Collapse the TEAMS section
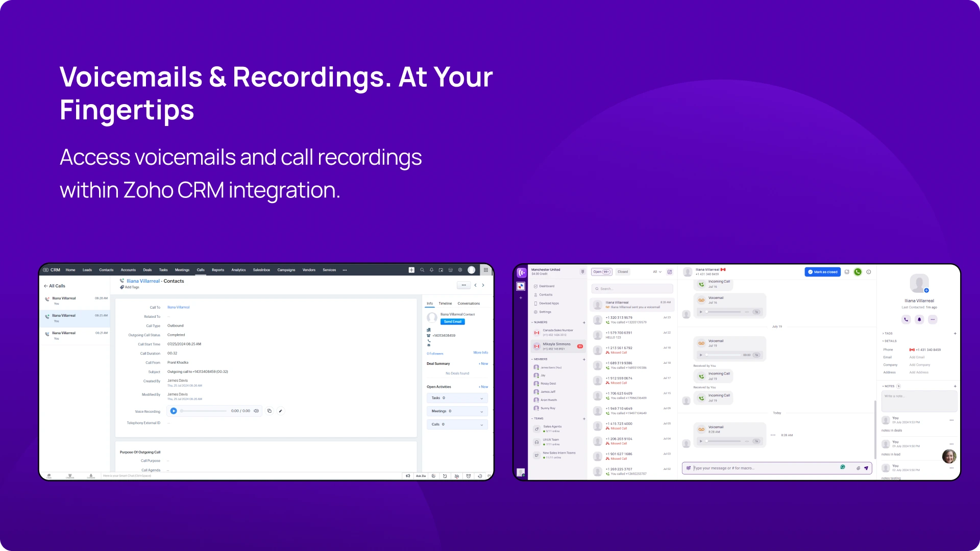Screen dimensions: 980x551 coord(537,418)
